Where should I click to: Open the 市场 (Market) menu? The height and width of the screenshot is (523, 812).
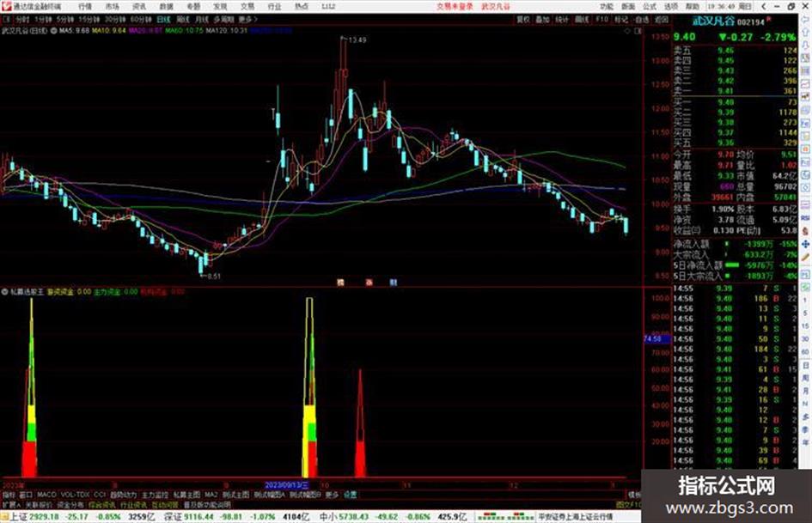pyautogui.click(x=112, y=7)
